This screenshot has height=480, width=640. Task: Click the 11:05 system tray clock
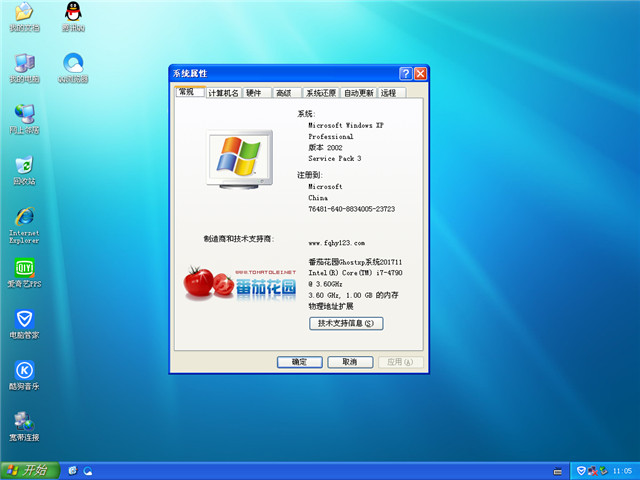coord(622,471)
